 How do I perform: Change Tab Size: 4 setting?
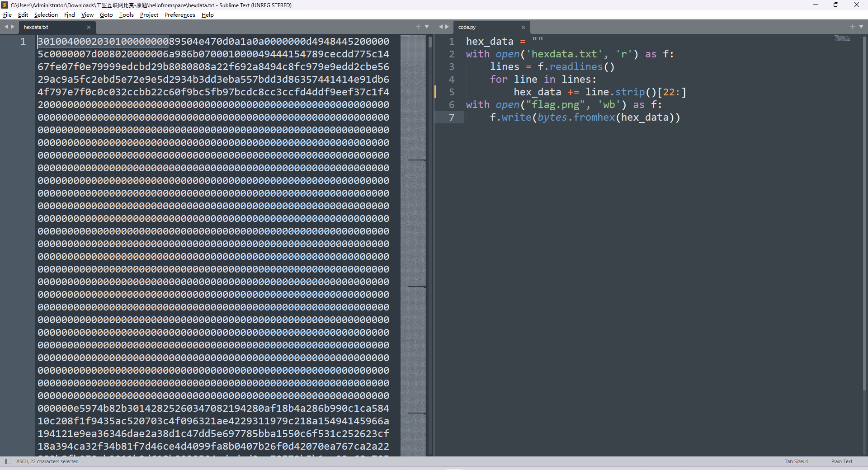click(796, 461)
